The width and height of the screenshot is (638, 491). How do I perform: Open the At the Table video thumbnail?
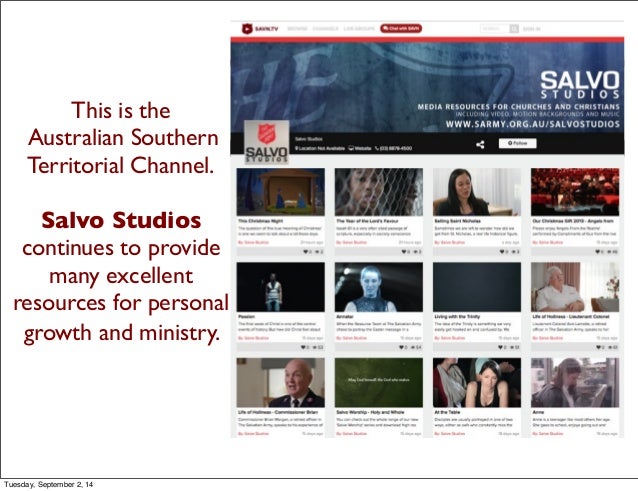[476, 383]
